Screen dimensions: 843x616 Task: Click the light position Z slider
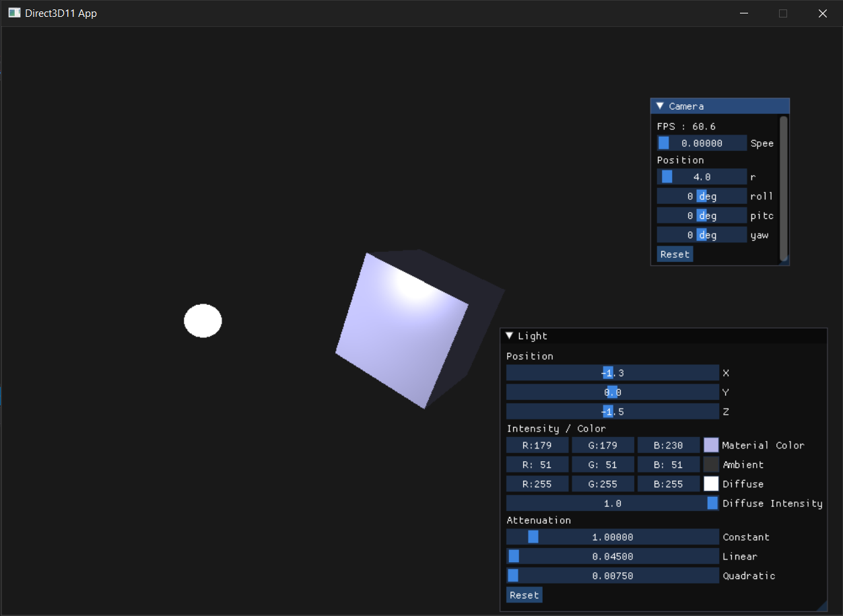(x=613, y=411)
